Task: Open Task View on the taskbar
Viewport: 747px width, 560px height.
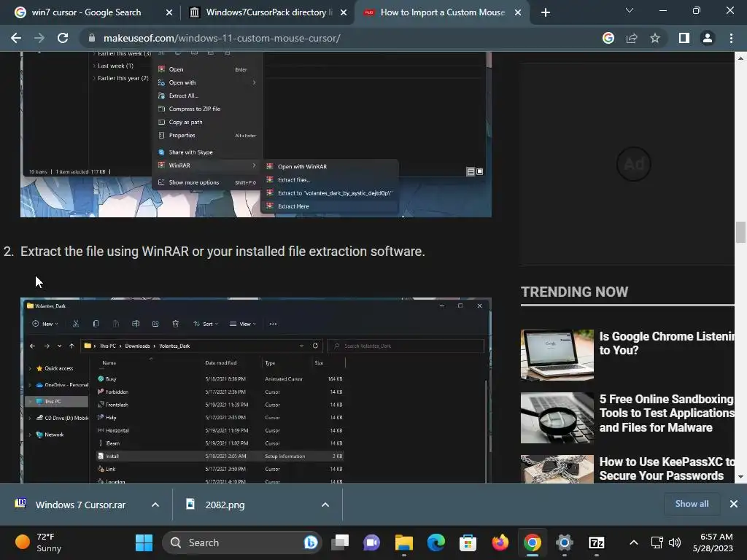Action: coord(340,542)
